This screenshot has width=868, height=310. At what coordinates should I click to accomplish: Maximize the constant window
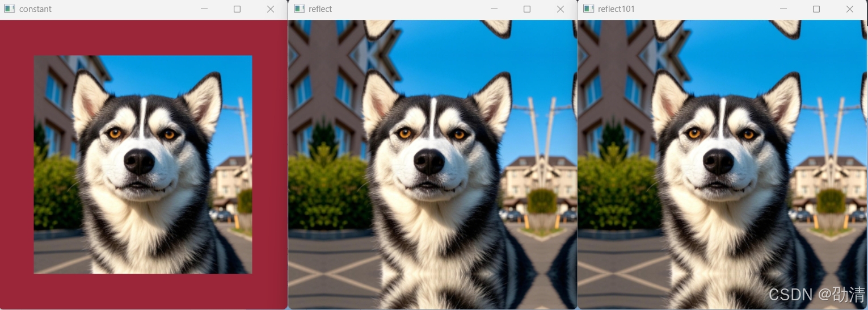(x=237, y=9)
